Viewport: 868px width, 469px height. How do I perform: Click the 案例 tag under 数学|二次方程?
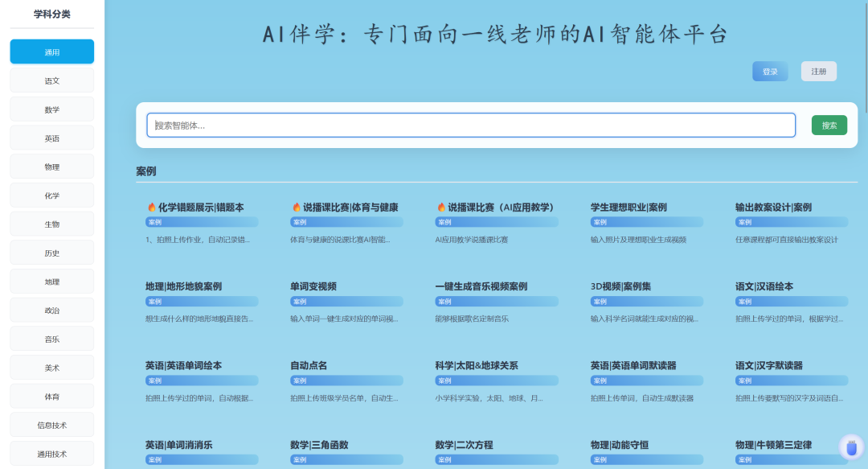pyautogui.click(x=497, y=460)
